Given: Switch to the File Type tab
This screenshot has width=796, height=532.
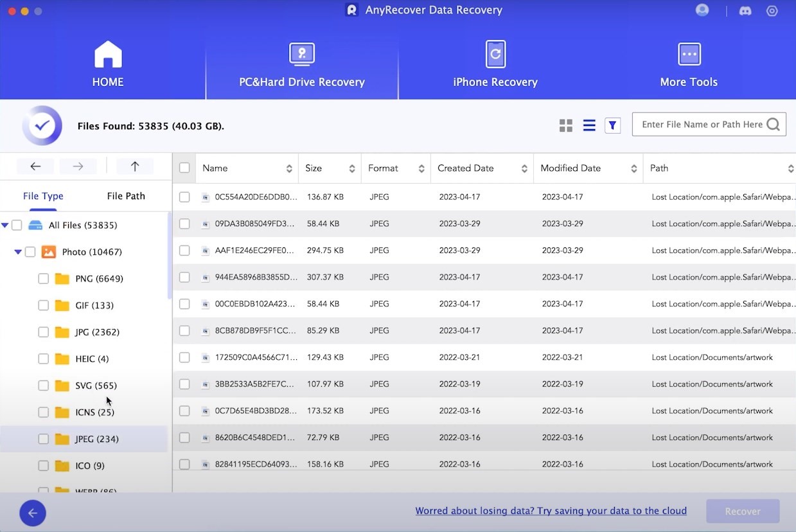Looking at the screenshot, I should click(x=43, y=196).
